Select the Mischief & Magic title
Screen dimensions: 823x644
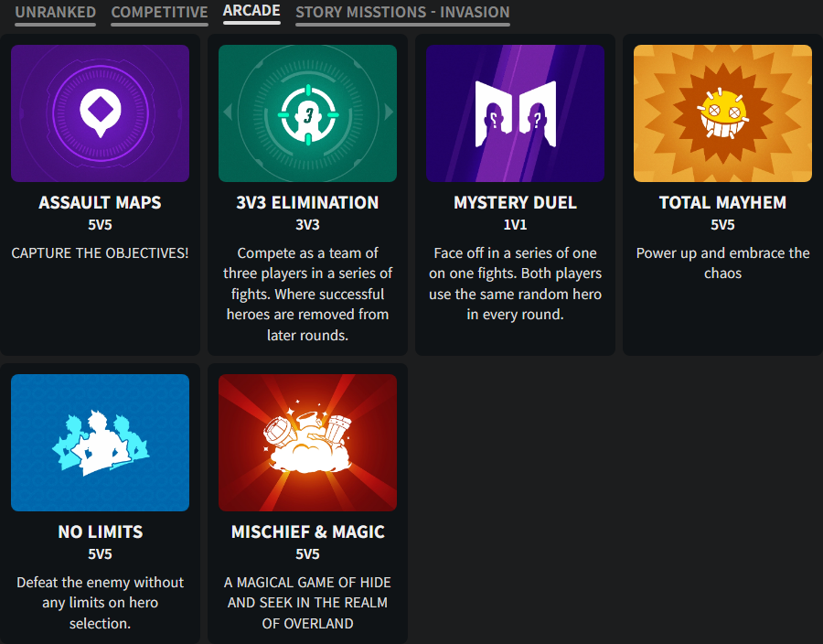(307, 531)
